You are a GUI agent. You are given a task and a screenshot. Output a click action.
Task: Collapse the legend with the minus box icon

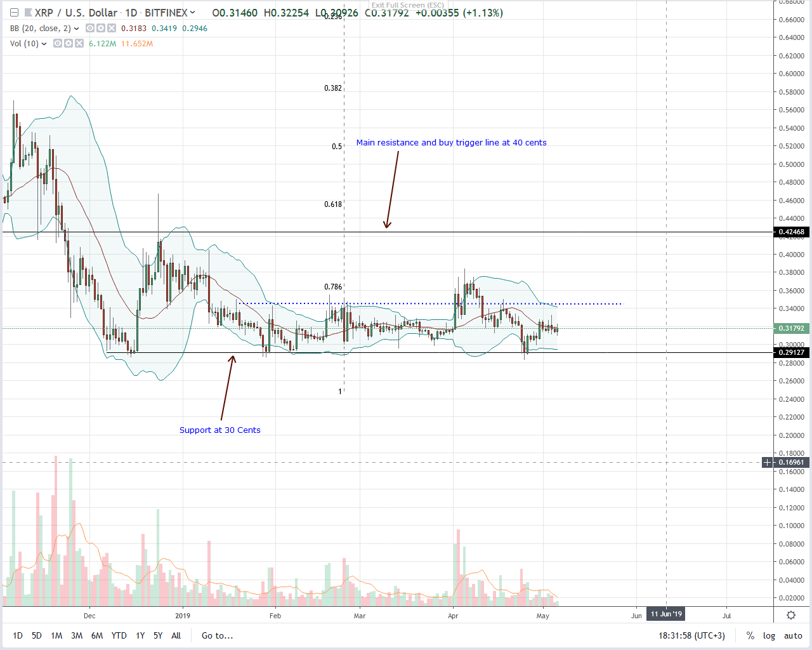click(14, 13)
